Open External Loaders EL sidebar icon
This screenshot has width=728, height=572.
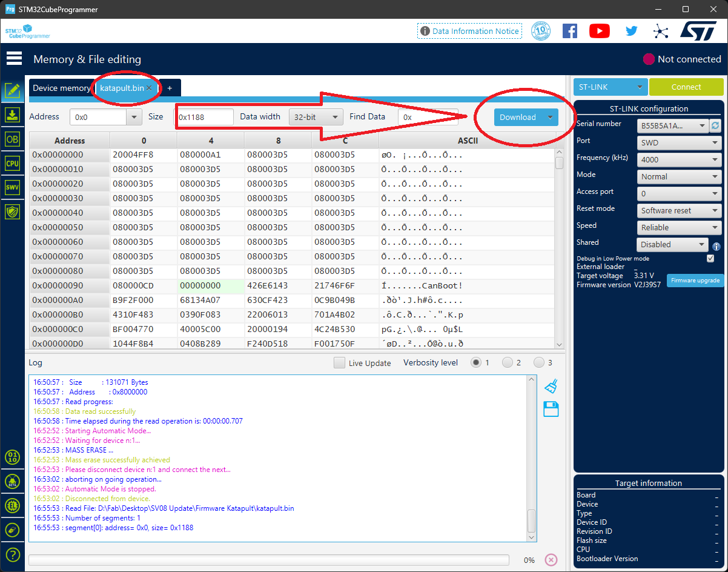coord(12,505)
